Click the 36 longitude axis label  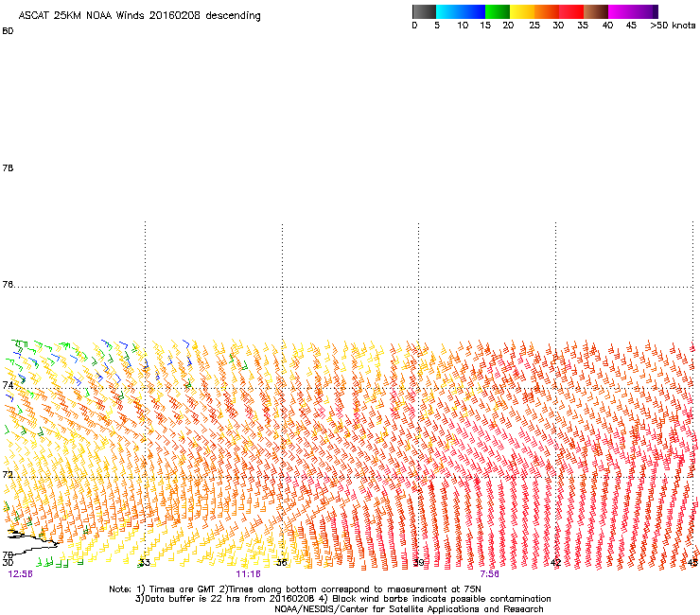tap(282, 562)
